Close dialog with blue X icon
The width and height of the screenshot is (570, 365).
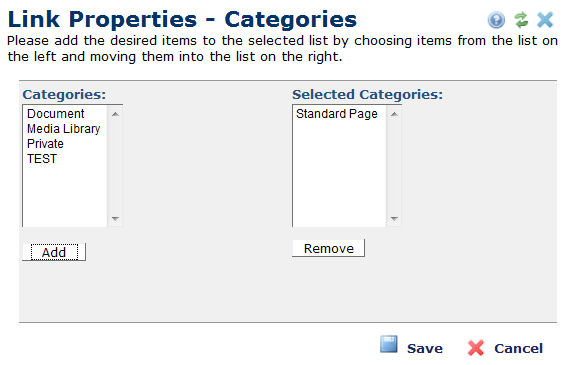pos(545,20)
